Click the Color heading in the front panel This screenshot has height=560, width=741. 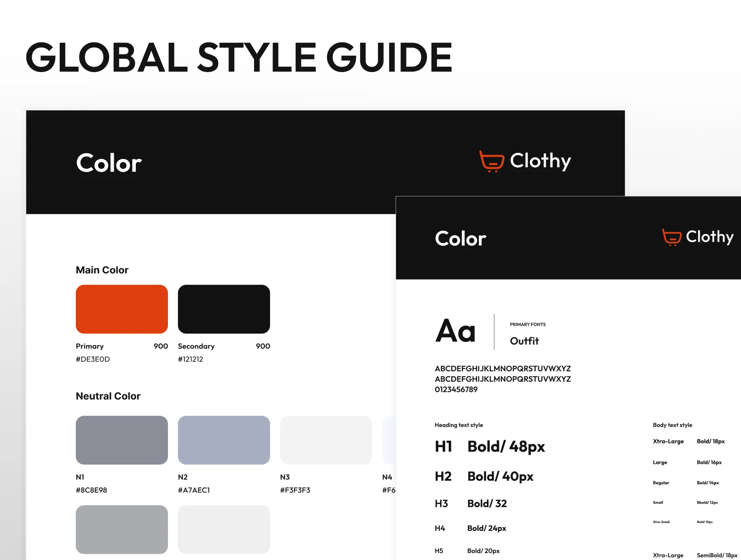tap(461, 239)
